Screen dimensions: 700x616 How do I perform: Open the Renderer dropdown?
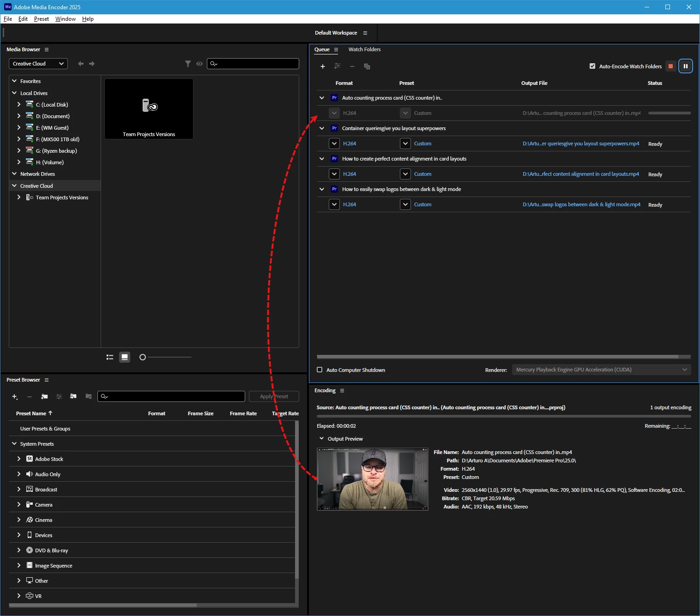coord(602,370)
